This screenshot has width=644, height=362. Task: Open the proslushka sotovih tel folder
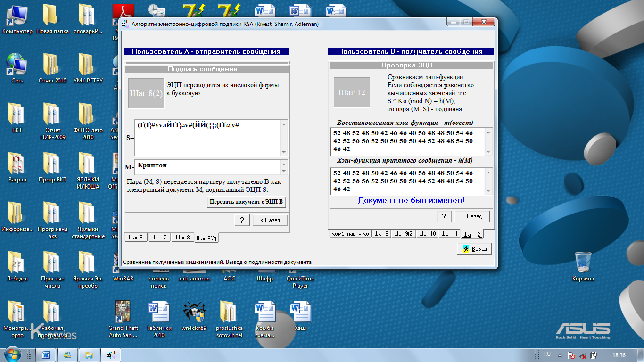click(x=230, y=319)
